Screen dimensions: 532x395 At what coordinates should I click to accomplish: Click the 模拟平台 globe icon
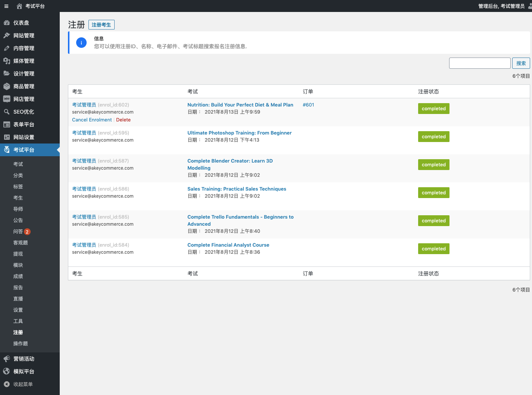[7, 371]
